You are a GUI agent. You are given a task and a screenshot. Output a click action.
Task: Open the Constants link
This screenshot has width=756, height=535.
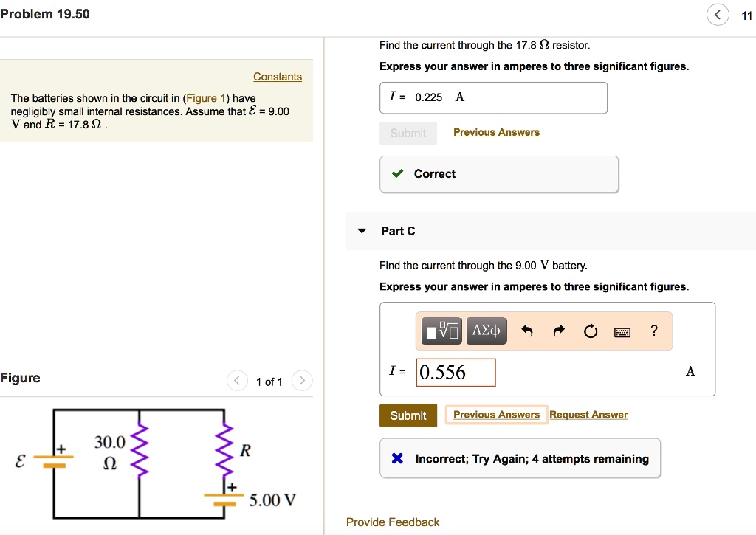(278, 76)
